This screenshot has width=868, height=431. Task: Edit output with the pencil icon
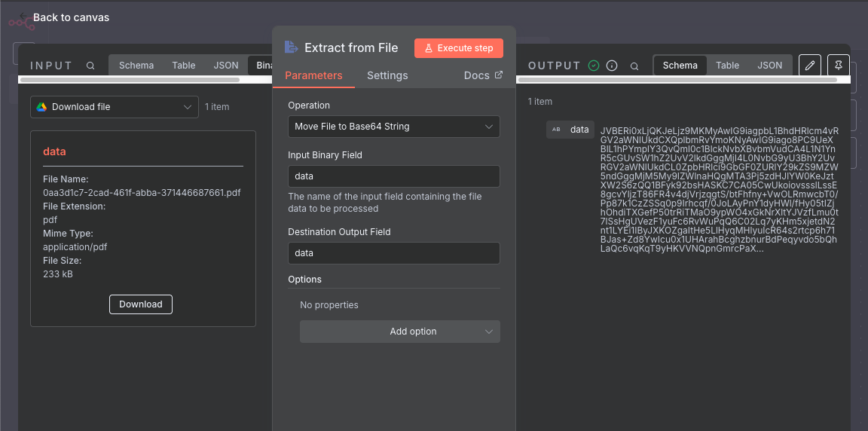click(x=809, y=66)
